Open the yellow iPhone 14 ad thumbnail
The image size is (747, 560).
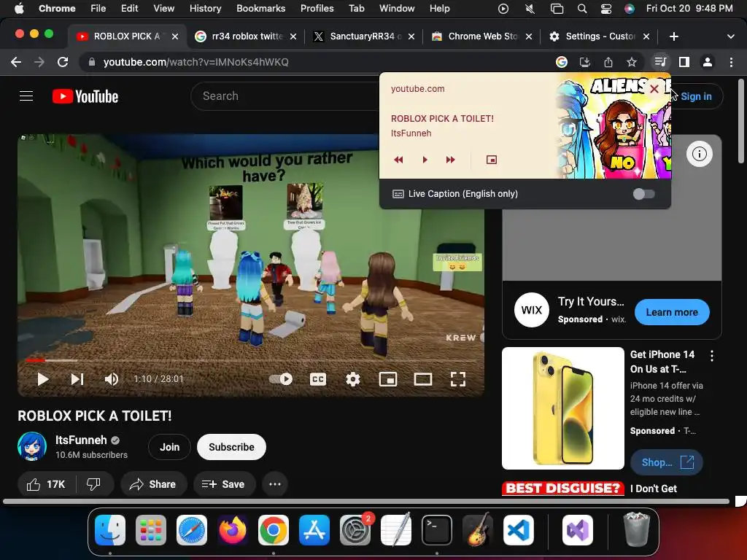(563, 408)
